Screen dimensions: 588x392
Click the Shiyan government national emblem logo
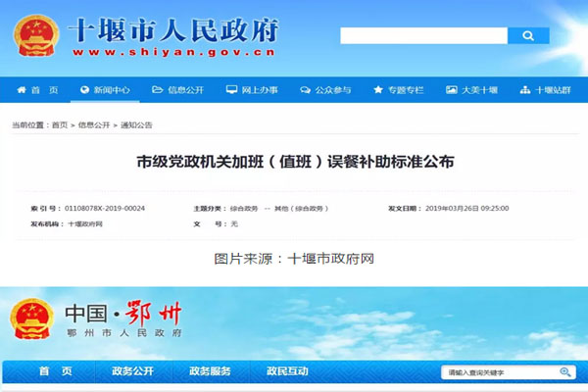36,35
